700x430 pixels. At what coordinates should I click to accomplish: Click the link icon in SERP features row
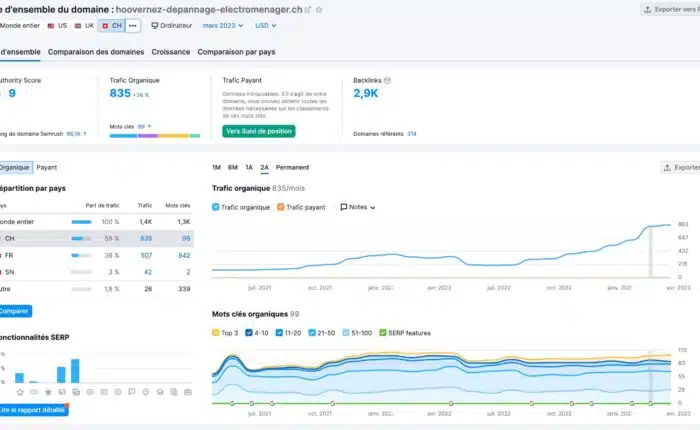coord(33,391)
